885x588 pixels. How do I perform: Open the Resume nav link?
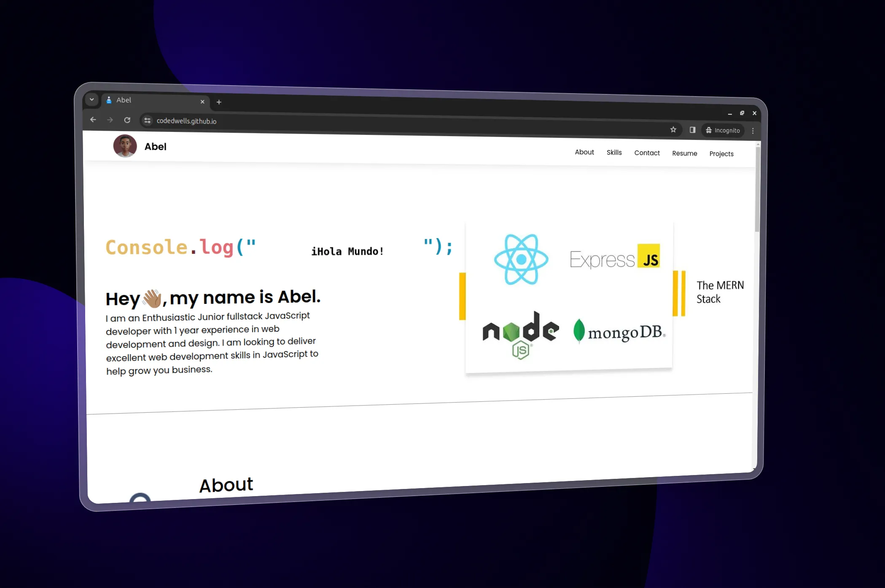(684, 153)
